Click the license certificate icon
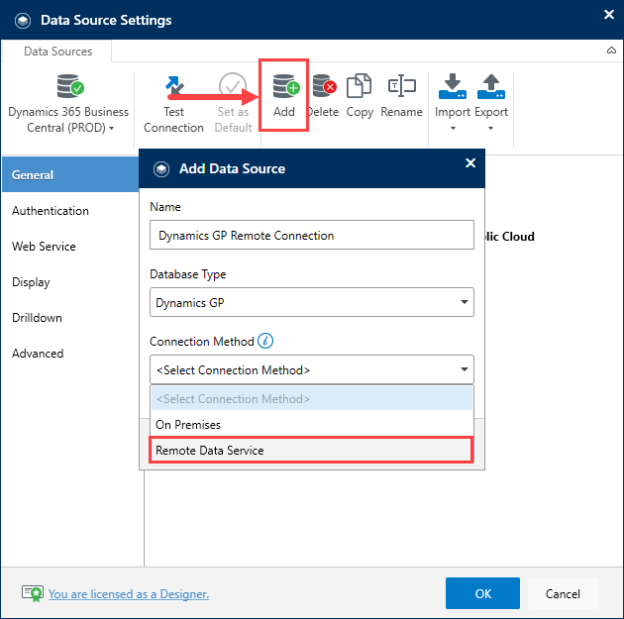The height and width of the screenshot is (619, 624). [32, 593]
